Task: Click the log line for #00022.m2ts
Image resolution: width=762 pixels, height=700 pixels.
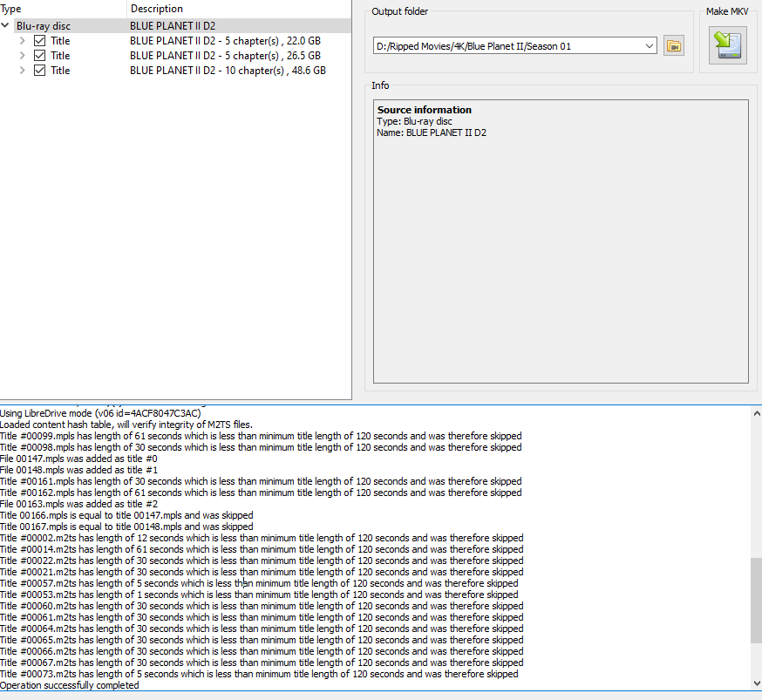Action: [x=262, y=561]
